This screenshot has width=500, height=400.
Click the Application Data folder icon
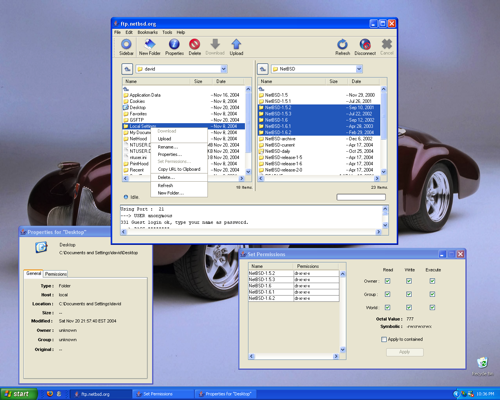(x=126, y=95)
